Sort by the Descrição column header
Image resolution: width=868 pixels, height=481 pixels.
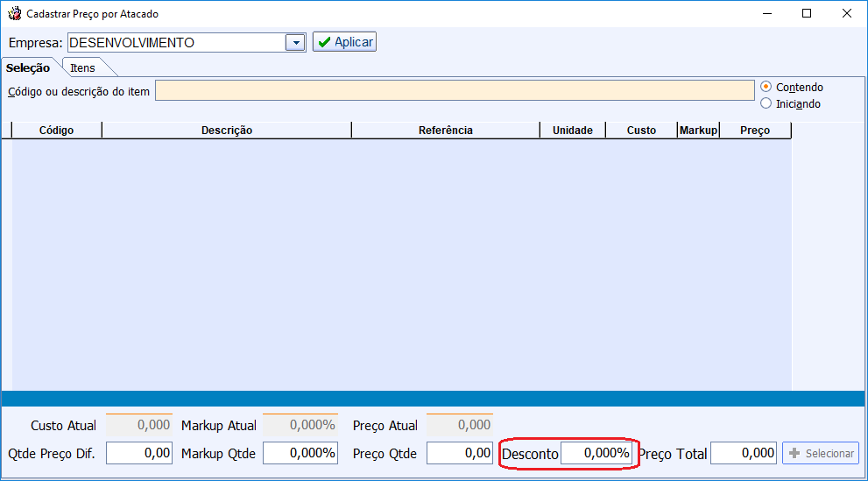227,131
